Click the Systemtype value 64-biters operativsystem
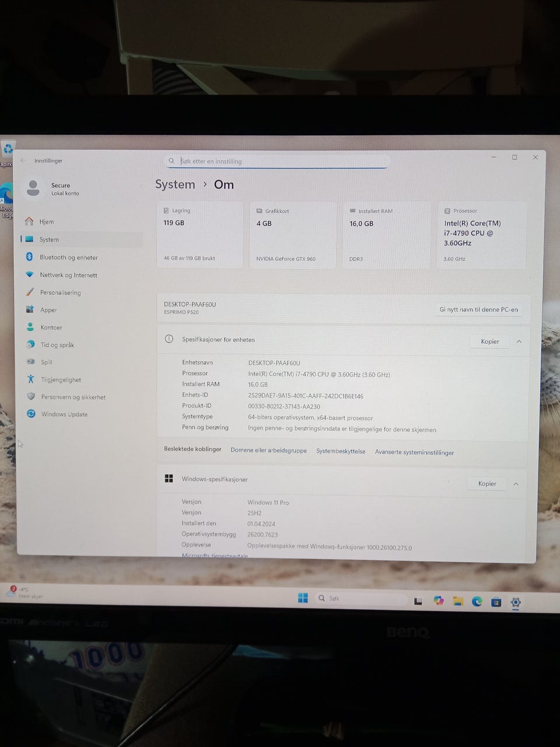Screen dimensions: 560x747 [x=310, y=418]
